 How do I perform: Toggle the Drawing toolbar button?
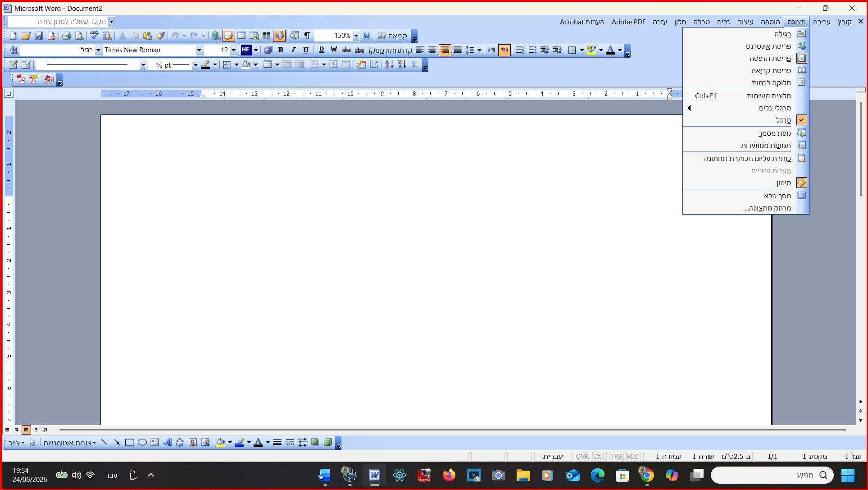pyautogui.click(x=279, y=36)
